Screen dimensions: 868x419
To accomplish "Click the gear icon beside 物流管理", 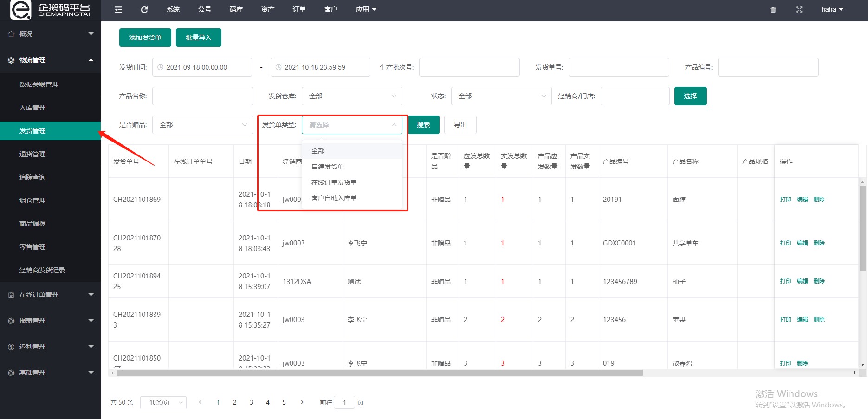I will [x=11, y=60].
